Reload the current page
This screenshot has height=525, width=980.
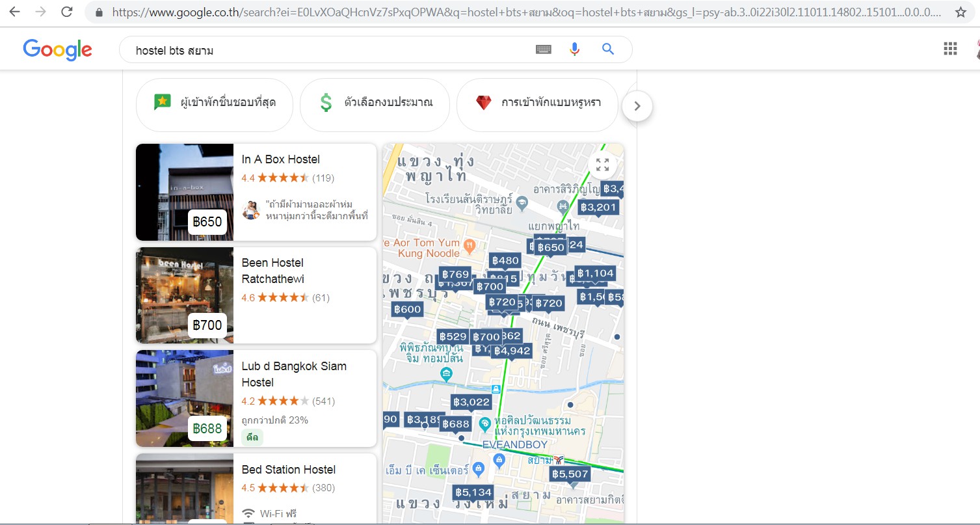pyautogui.click(x=66, y=12)
